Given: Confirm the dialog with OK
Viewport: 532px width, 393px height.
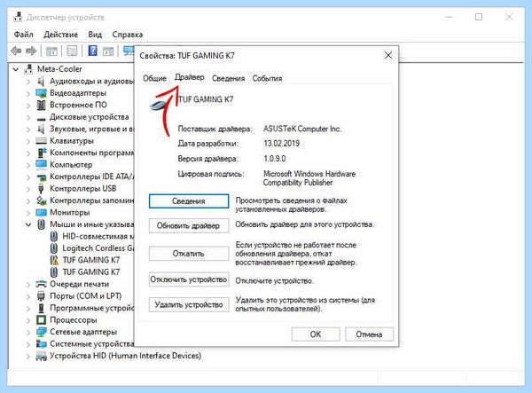Looking at the screenshot, I should 316,334.
